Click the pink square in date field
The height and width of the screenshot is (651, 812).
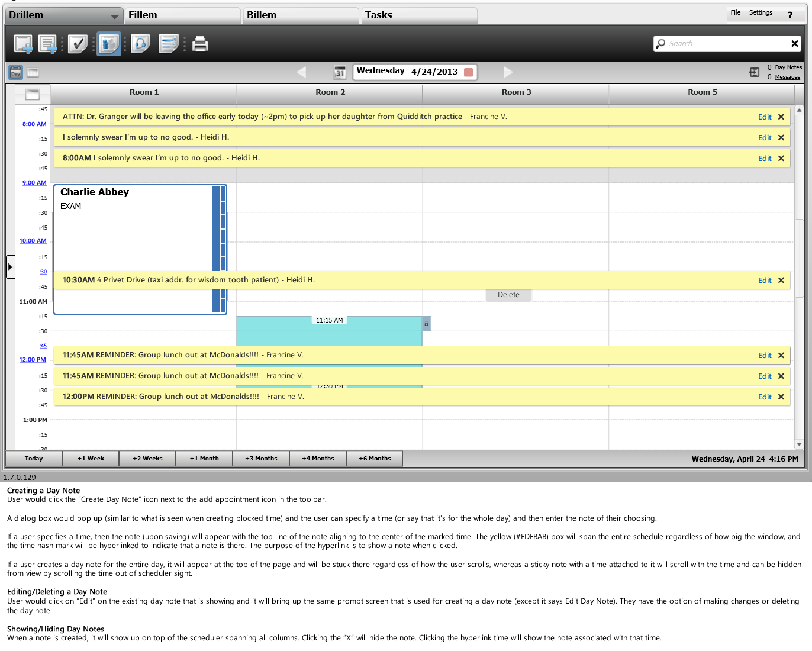pyautogui.click(x=468, y=72)
